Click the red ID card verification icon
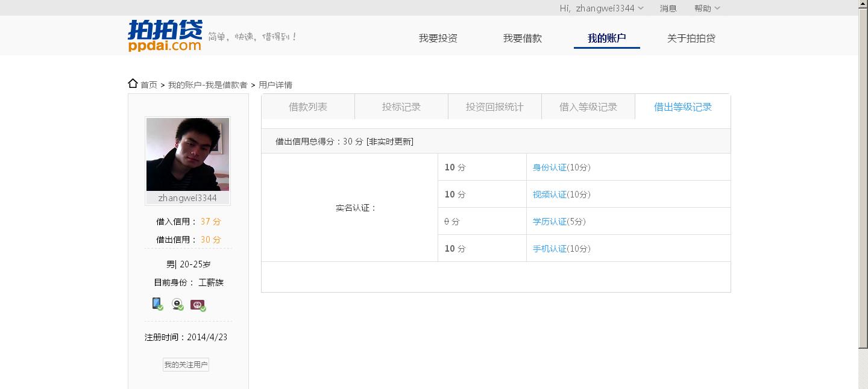Viewport: 868px width, 389px height. (x=198, y=305)
